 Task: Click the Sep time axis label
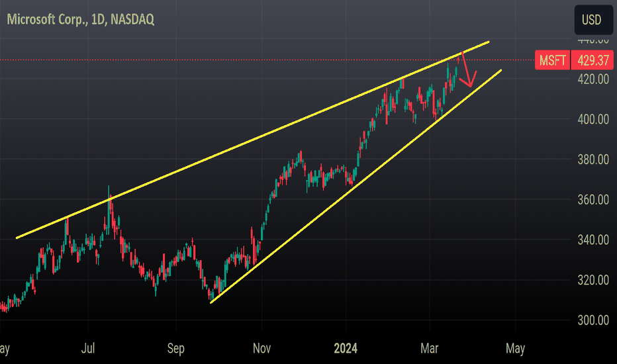coord(176,348)
